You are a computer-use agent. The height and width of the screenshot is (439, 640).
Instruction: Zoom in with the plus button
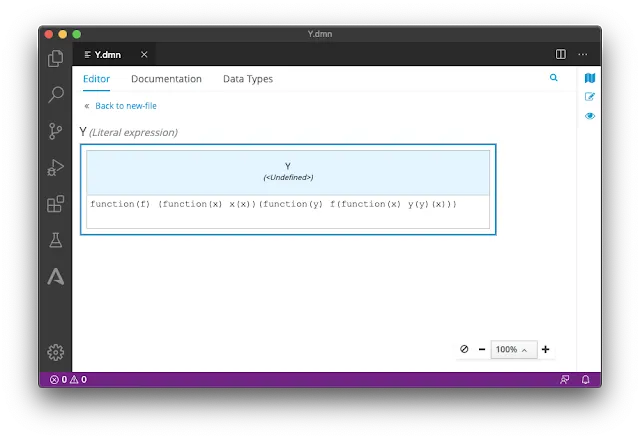[x=545, y=349]
